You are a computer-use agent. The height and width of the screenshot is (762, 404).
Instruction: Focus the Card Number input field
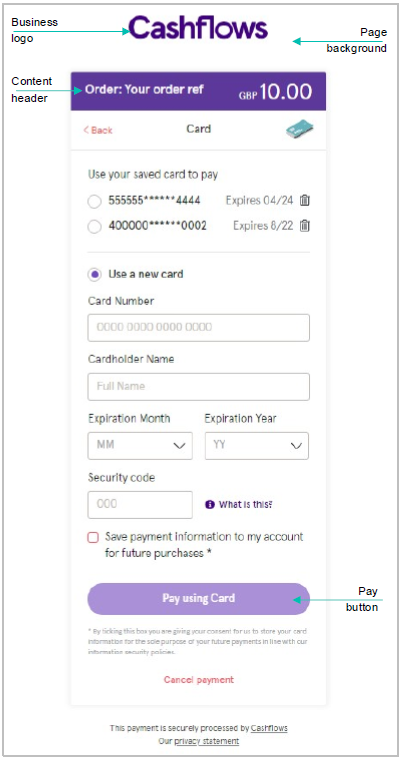(x=198, y=328)
